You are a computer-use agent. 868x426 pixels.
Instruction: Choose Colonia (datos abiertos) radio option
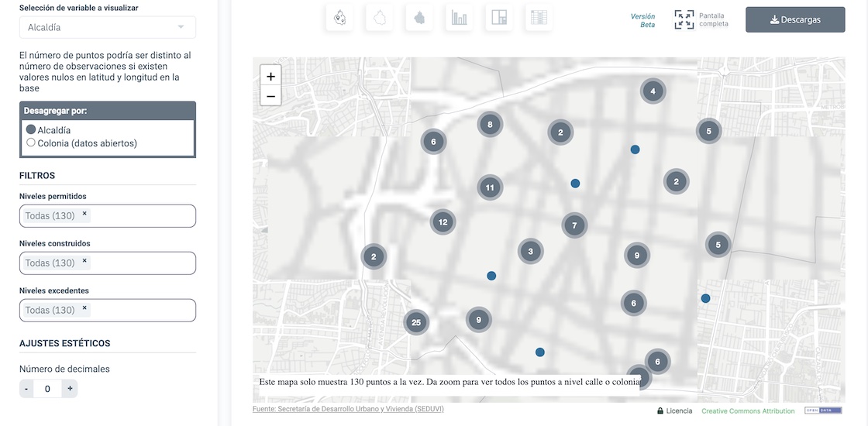point(31,143)
